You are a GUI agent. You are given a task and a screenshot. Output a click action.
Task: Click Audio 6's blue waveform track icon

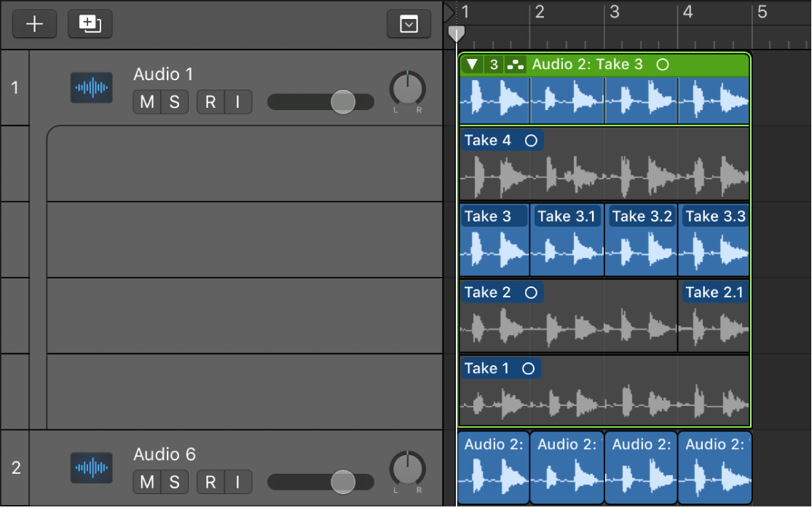click(91, 468)
